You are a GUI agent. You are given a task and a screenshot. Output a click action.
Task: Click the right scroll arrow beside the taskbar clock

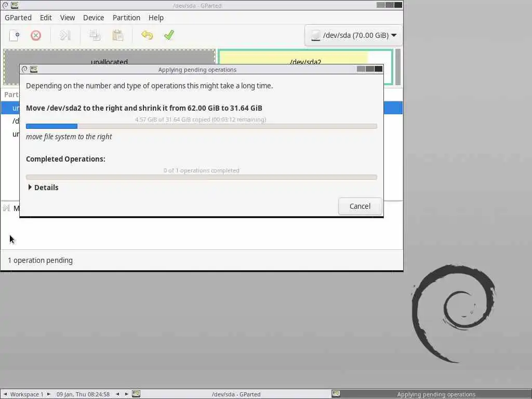(x=127, y=394)
